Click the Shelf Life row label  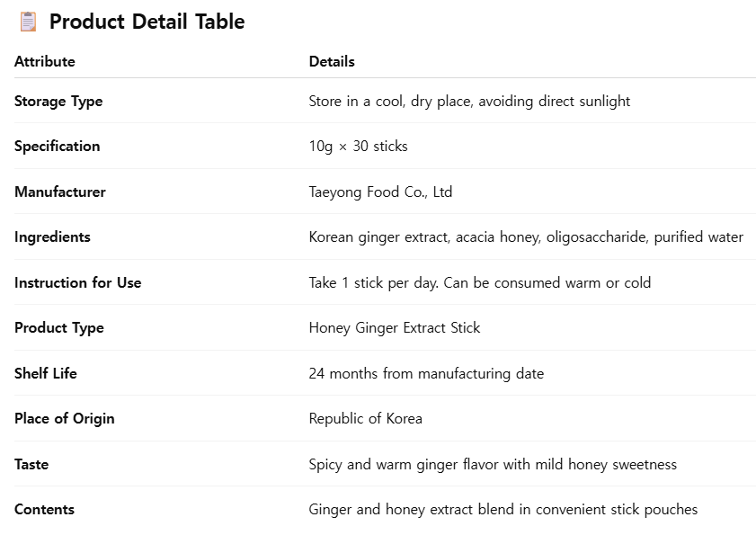tap(45, 373)
